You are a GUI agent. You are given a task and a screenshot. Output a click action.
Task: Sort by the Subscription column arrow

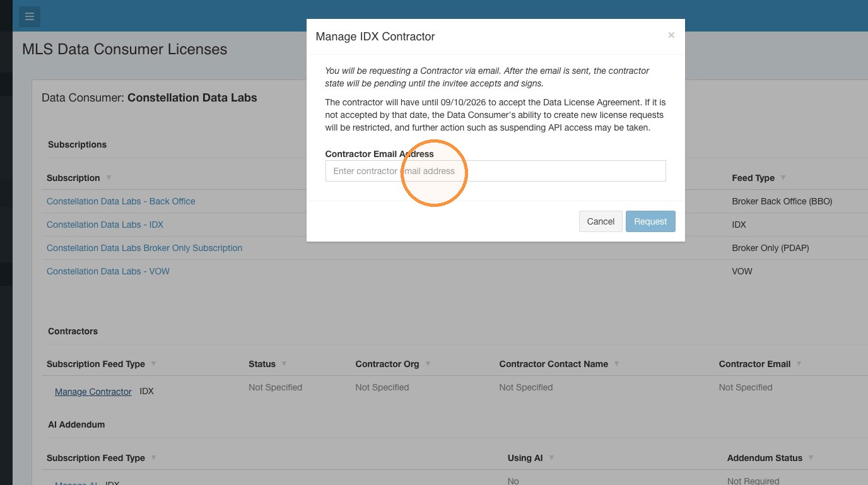point(108,178)
